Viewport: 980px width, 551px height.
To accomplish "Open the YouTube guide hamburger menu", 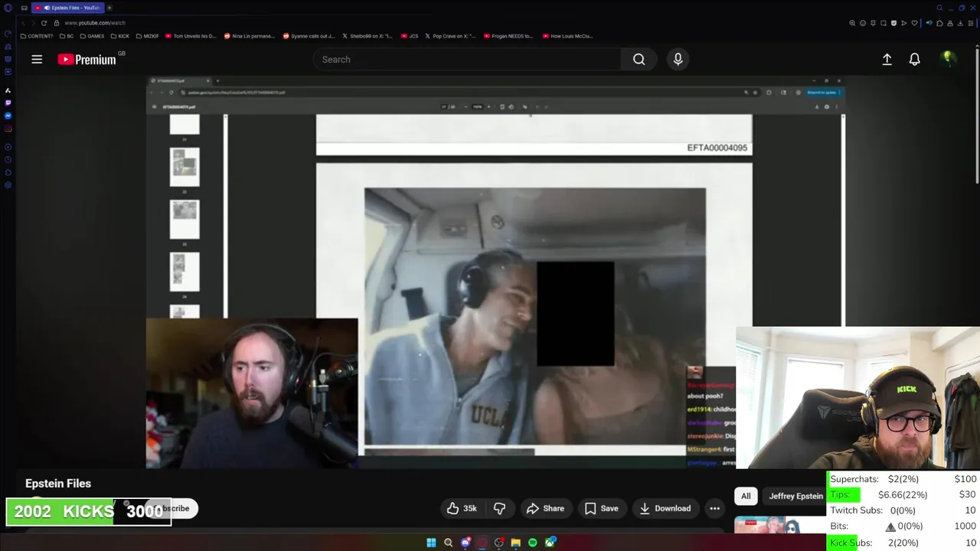I will (37, 59).
